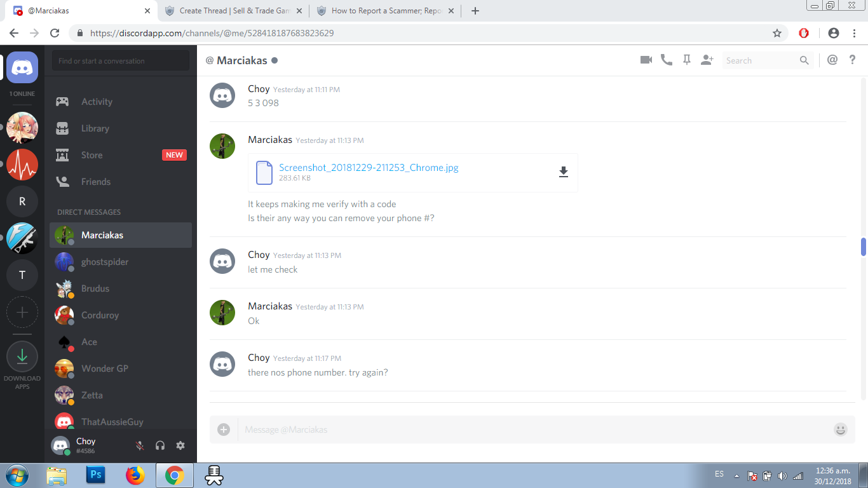Download the attached screenshot file
The width and height of the screenshot is (868, 488).
563,172
